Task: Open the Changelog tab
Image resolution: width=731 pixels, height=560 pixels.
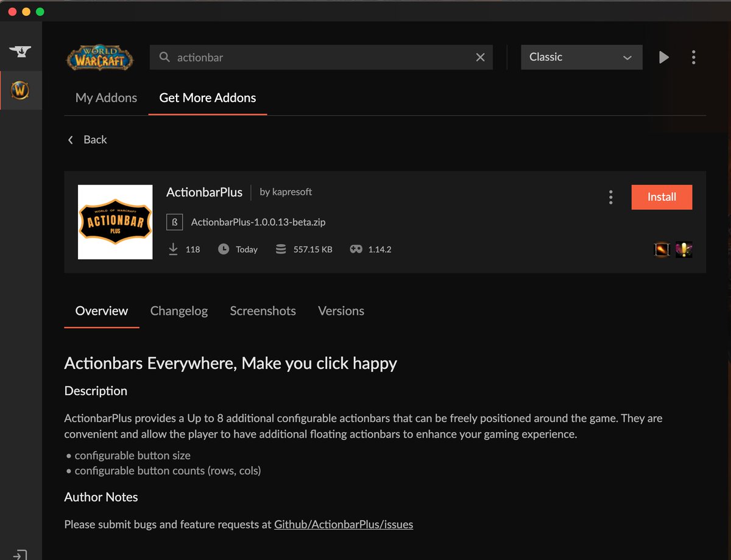Action: pyautogui.click(x=179, y=311)
